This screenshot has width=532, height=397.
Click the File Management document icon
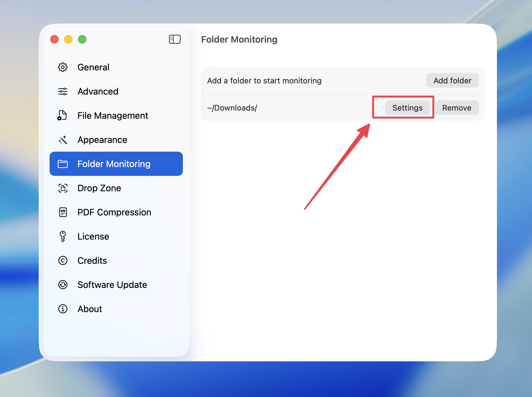click(x=63, y=115)
